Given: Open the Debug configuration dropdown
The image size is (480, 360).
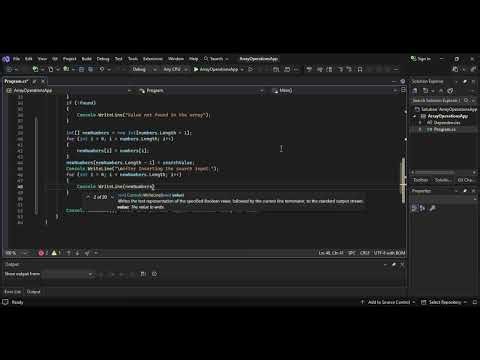Looking at the screenshot, I should click(x=144, y=69).
